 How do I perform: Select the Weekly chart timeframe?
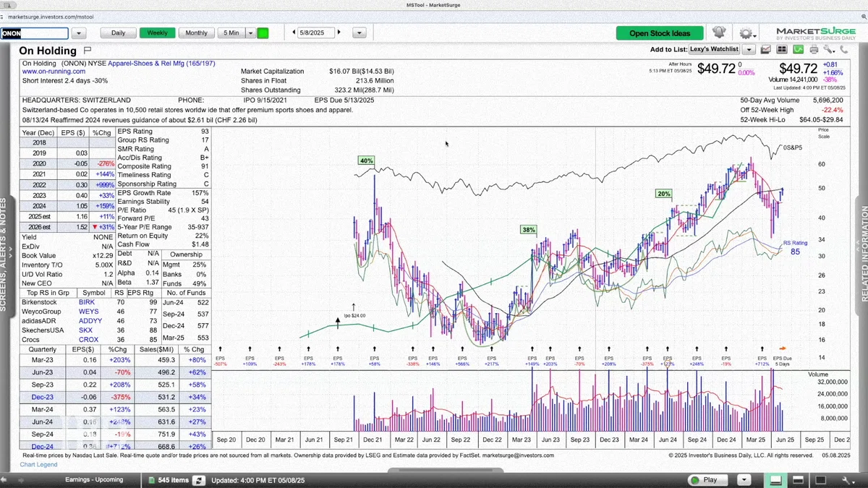[158, 33]
